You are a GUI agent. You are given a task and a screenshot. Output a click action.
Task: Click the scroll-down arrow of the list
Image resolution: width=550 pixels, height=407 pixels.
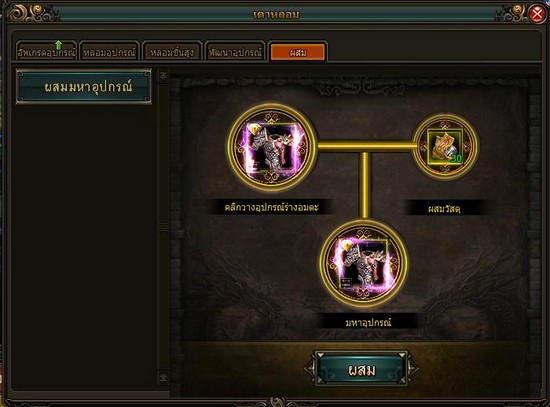(x=163, y=378)
